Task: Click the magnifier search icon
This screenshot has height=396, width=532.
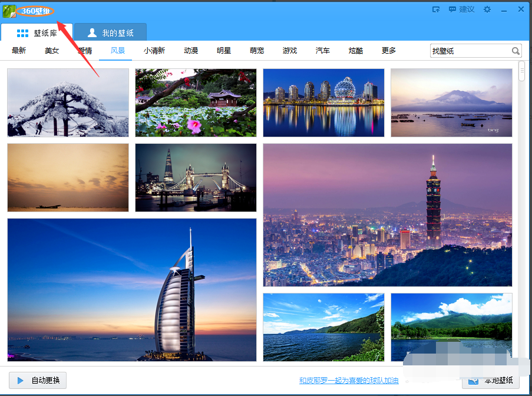Action: coord(516,51)
